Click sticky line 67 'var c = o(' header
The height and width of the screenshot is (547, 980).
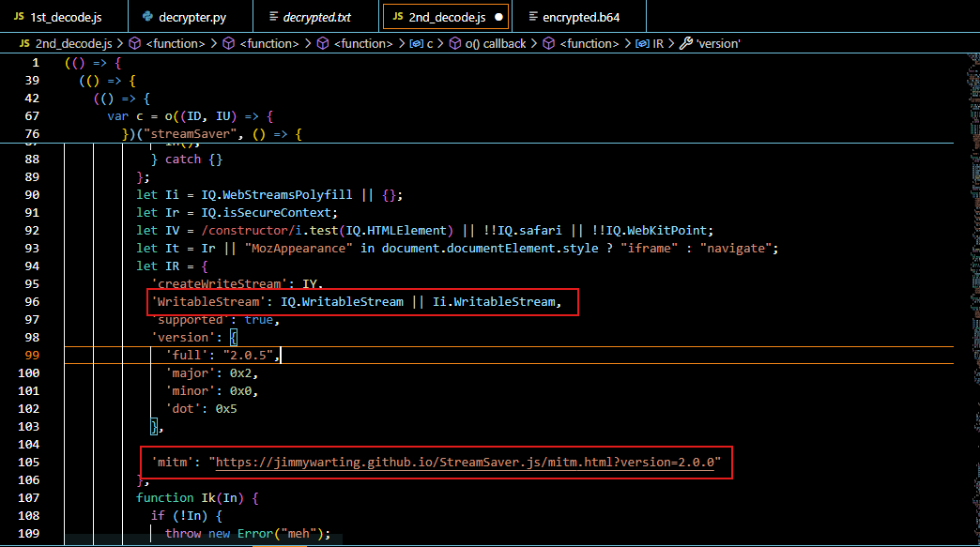189,116
